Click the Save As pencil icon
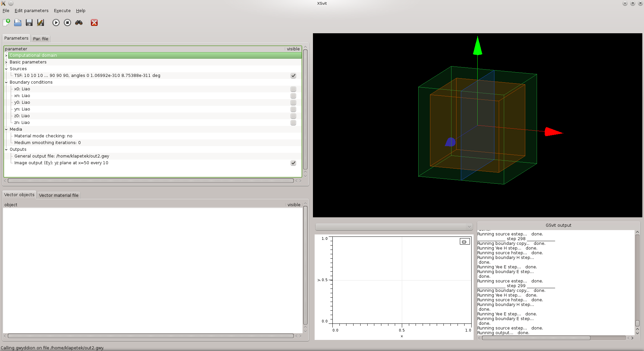This screenshot has height=351, width=644. pyautogui.click(x=41, y=23)
